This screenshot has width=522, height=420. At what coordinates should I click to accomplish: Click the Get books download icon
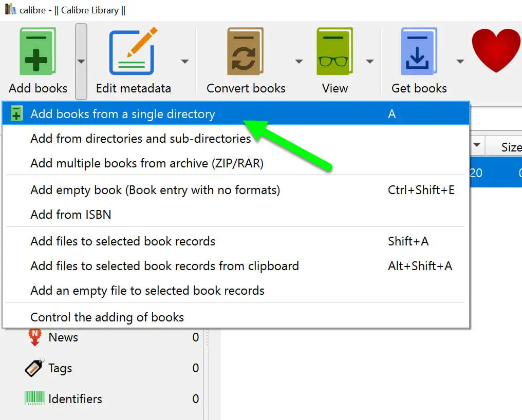(x=418, y=52)
